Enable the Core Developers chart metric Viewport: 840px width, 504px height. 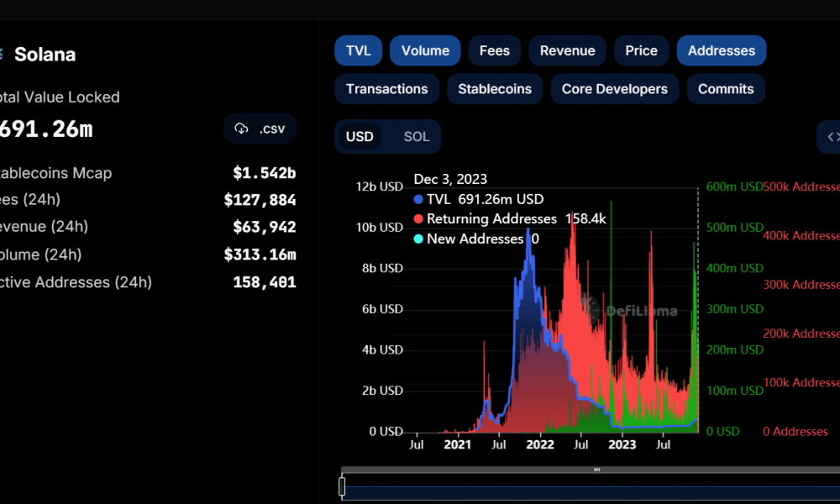tap(615, 89)
